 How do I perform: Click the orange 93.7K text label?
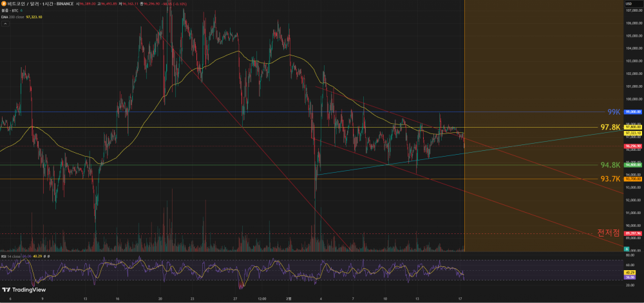[609, 179]
